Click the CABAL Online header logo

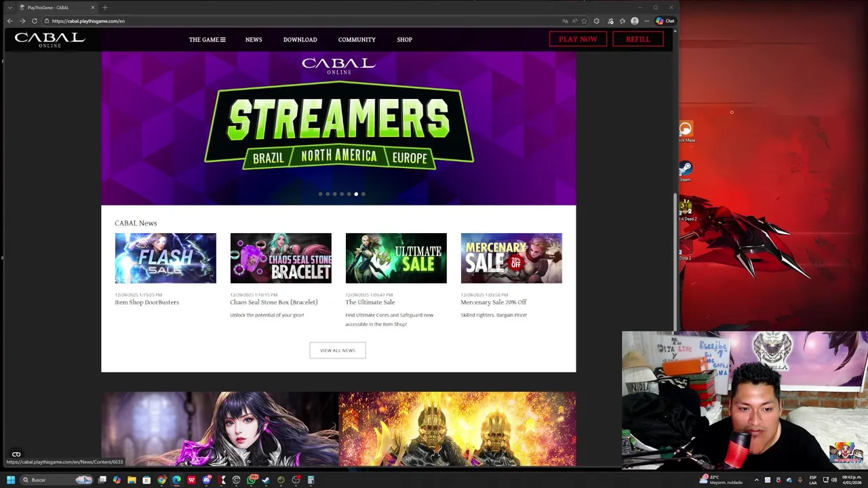tap(50, 40)
